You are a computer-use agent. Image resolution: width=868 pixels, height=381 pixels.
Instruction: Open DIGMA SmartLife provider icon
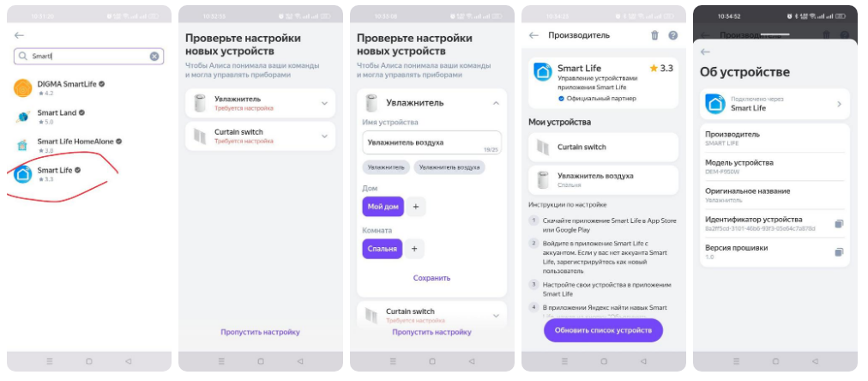pos(22,88)
